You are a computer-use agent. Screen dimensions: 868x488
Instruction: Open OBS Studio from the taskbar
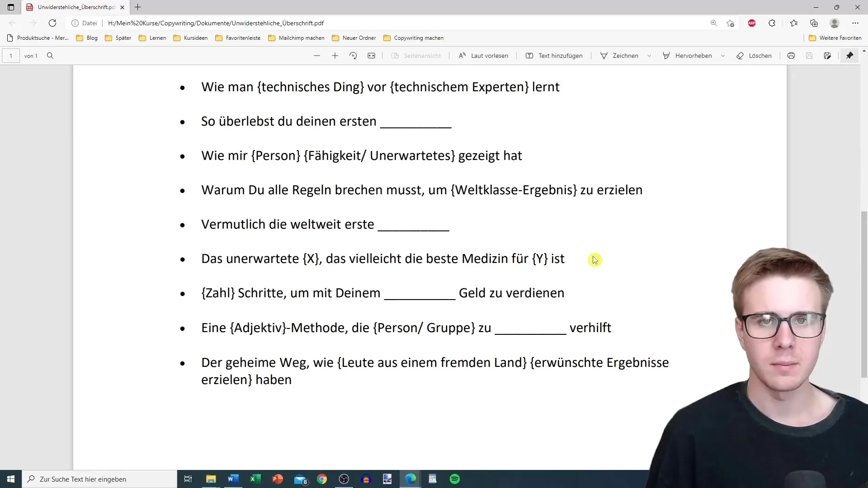[x=344, y=479]
